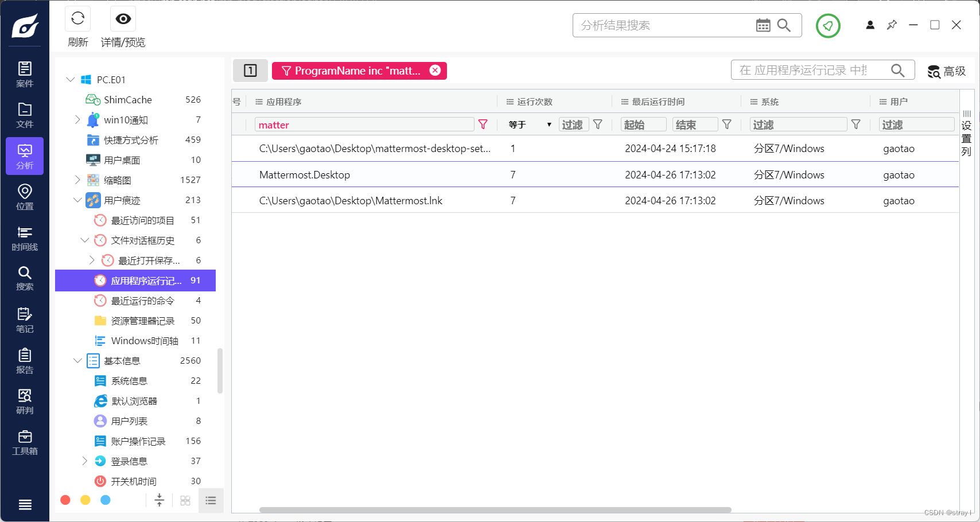Open the user account icon

click(x=870, y=25)
